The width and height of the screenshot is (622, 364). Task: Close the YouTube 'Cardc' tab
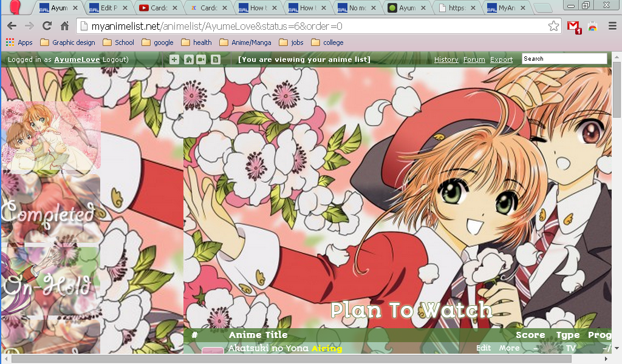coord(175,8)
